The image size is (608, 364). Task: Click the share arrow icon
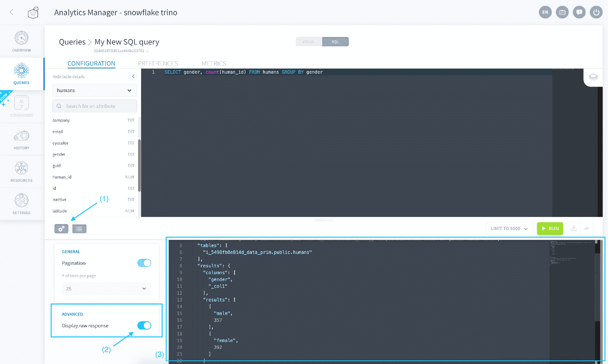click(x=586, y=229)
